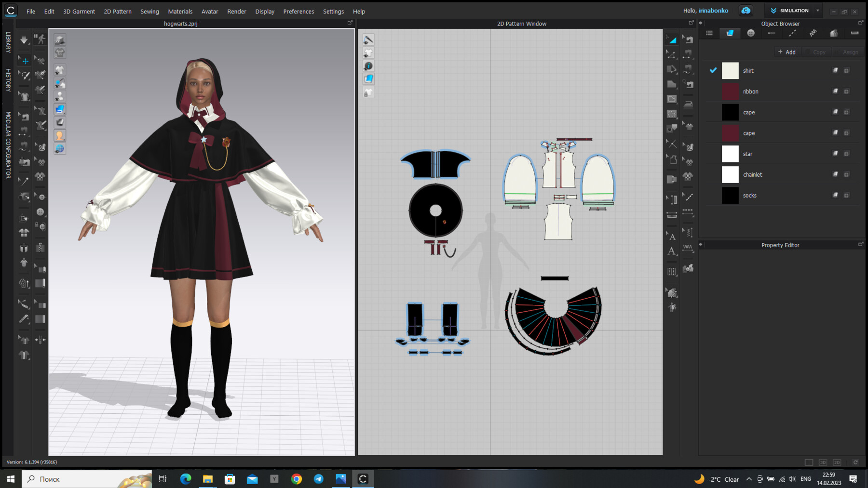868x488 pixels.
Task: Click the Copy button in Object Browser
Action: pyautogui.click(x=817, y=52)
